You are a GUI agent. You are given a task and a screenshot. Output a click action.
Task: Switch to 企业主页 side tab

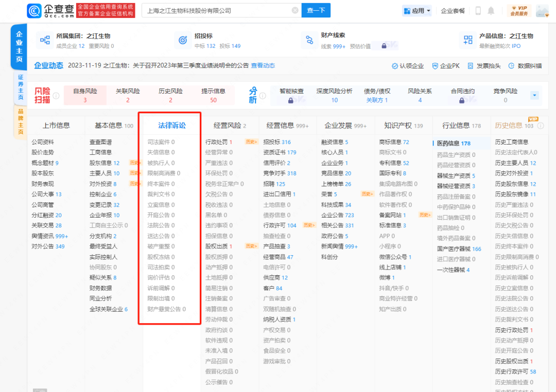[x=19, y=46]
